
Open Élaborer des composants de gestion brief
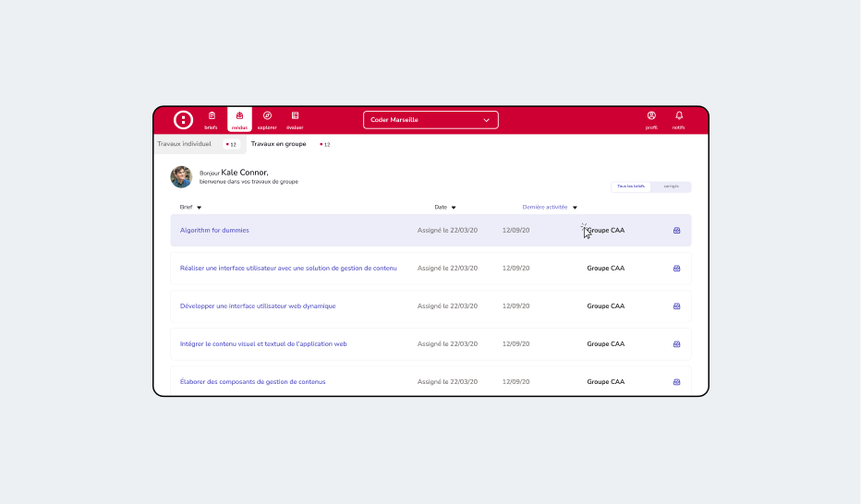(x=252, y=382)
